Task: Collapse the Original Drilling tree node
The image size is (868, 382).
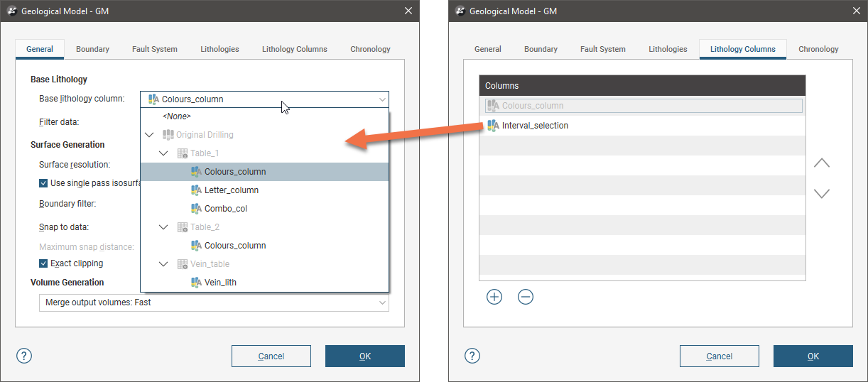Action: [x=148, y=135]
